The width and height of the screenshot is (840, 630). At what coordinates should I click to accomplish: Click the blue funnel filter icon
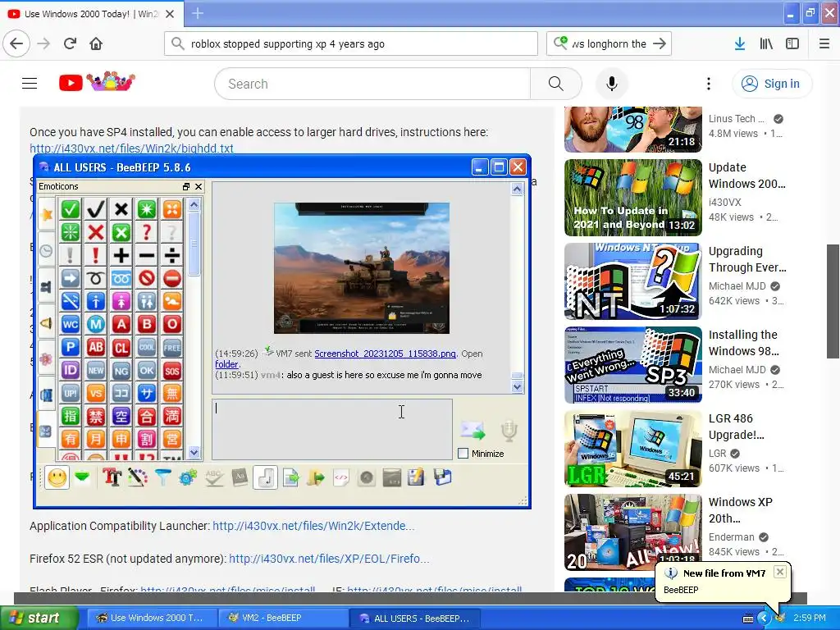click(163, 477)
